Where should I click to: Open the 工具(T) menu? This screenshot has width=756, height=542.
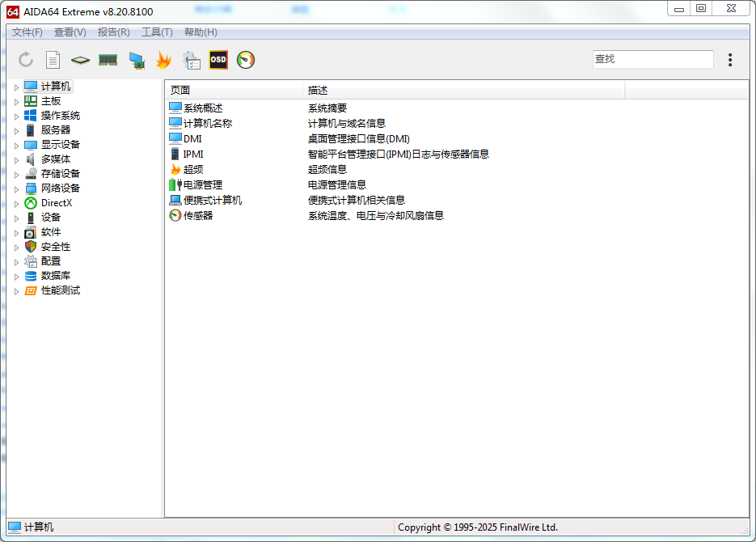coord(157,32)
